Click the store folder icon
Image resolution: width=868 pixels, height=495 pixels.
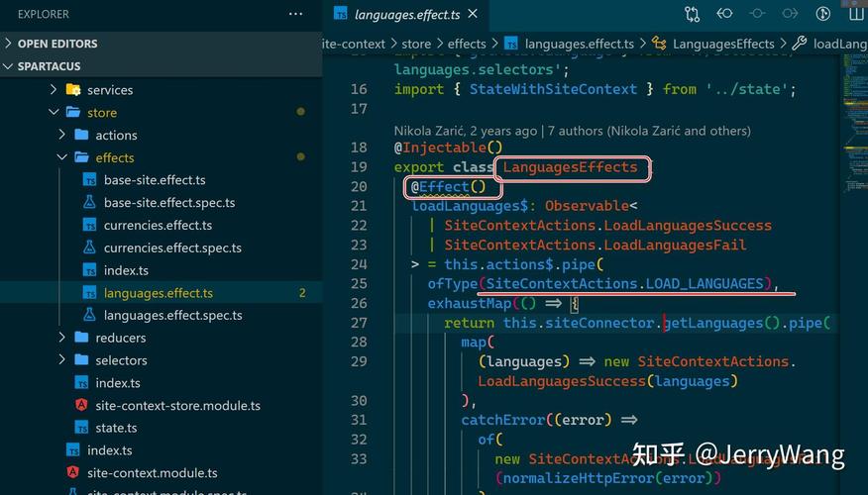click(73, 112)
